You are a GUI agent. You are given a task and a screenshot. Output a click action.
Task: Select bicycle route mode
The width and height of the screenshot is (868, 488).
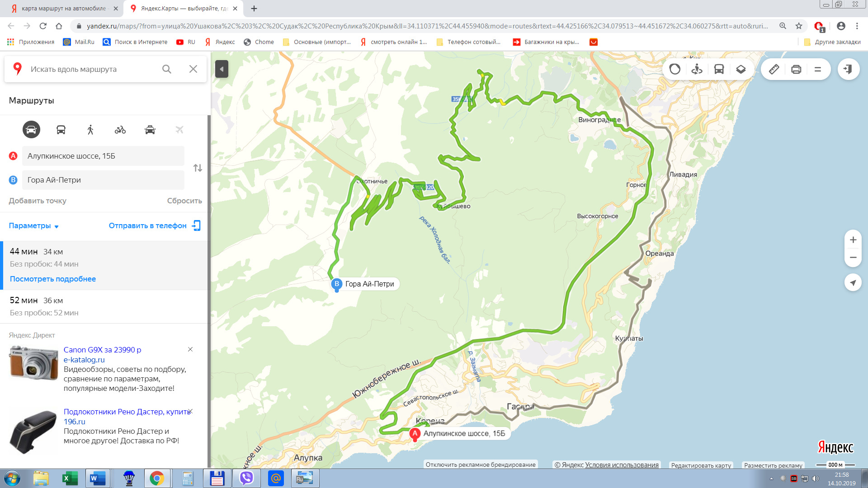point(120,130)
